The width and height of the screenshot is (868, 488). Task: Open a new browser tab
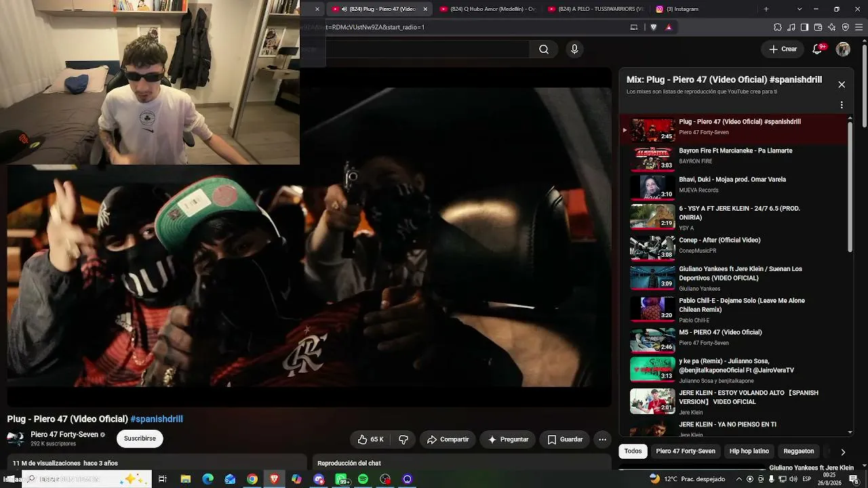tap(766, 9)
